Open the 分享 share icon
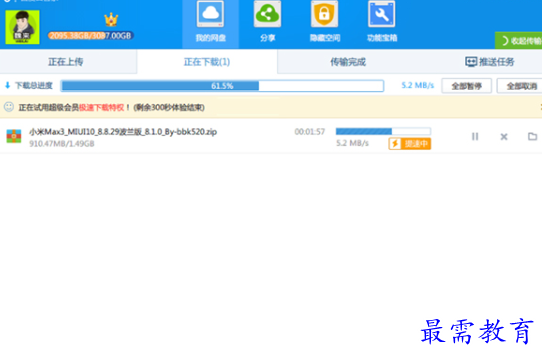 coord(267,15)
